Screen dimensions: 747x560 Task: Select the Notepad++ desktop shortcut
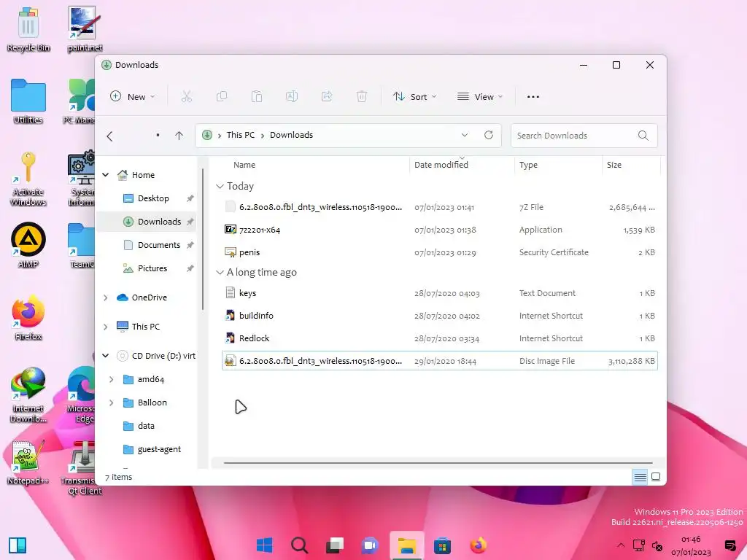(x=28, y=463)
